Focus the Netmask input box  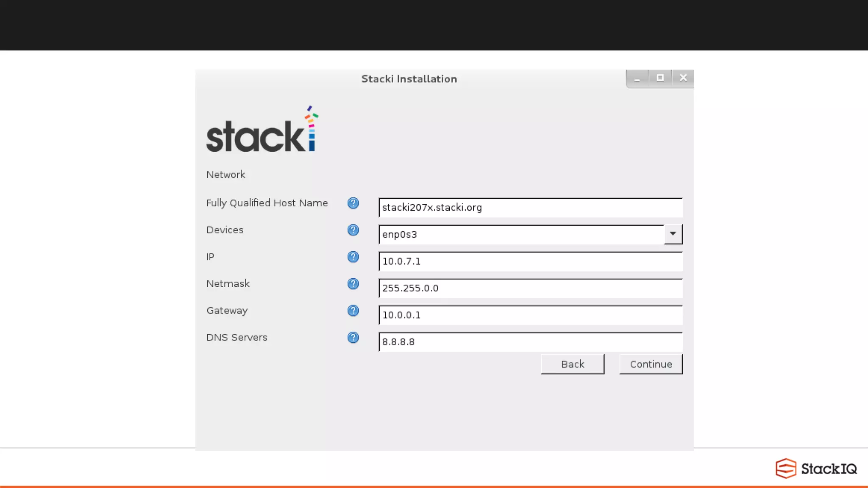(530, 288)
